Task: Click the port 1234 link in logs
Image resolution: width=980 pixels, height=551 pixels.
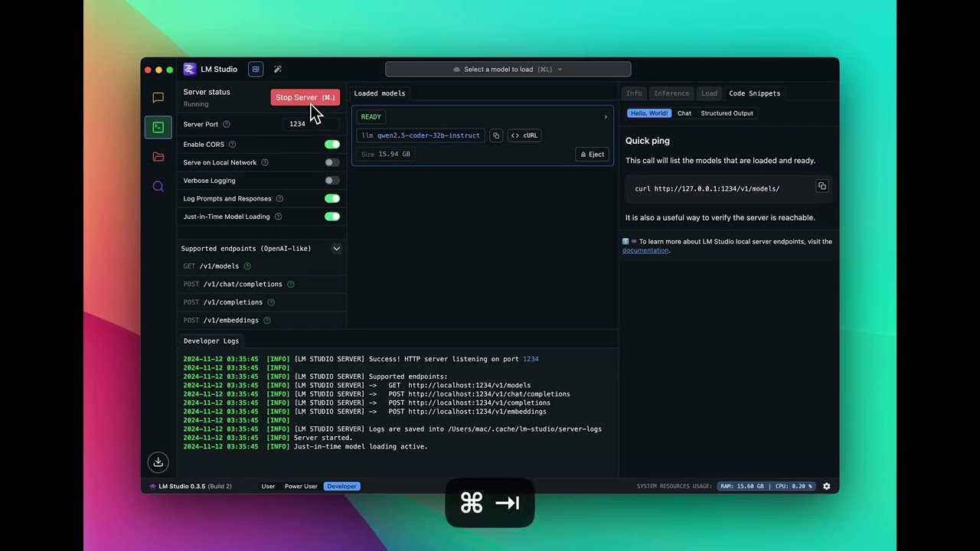Action: [x=531, y=359]
